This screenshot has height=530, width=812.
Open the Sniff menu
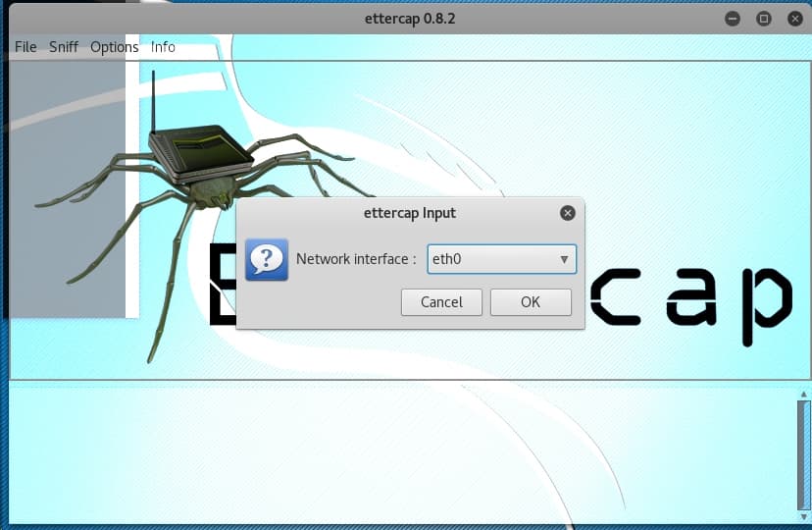[x=64, y=47]
